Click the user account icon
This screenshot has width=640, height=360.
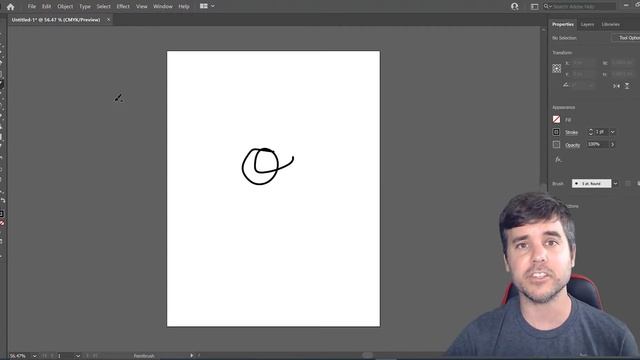coord(515,7)
